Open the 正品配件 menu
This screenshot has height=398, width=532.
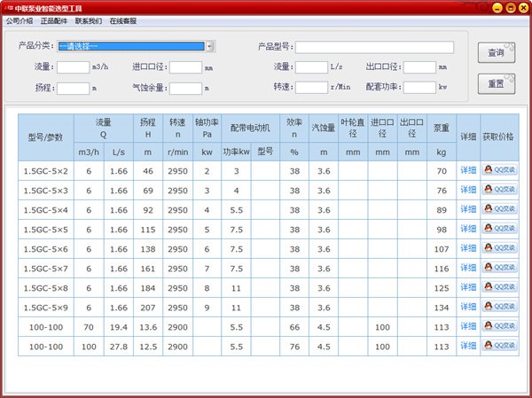pyautogui.click(x=53, y=20)
